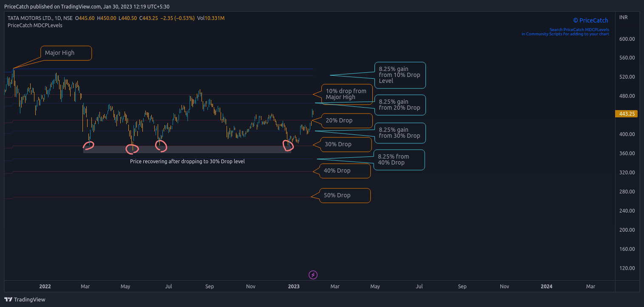Click the 400.00 price axis label

[x=627, y=134]
